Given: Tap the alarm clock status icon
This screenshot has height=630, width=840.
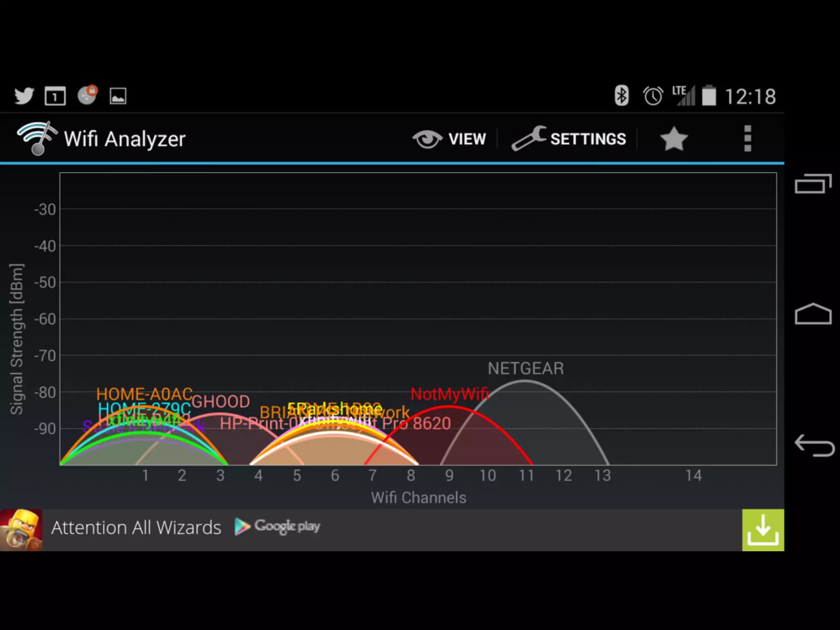Looking at the screenshot, I should [x=653, y=96].
